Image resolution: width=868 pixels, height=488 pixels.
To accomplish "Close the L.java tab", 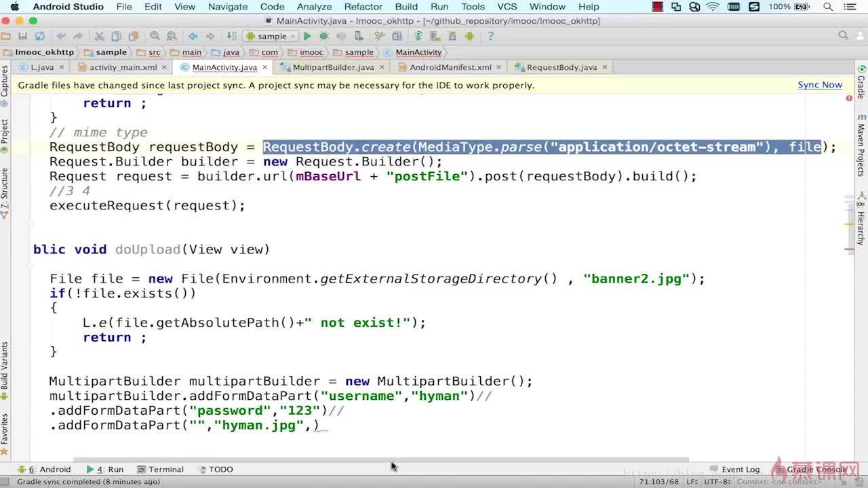I will (62, 67).
